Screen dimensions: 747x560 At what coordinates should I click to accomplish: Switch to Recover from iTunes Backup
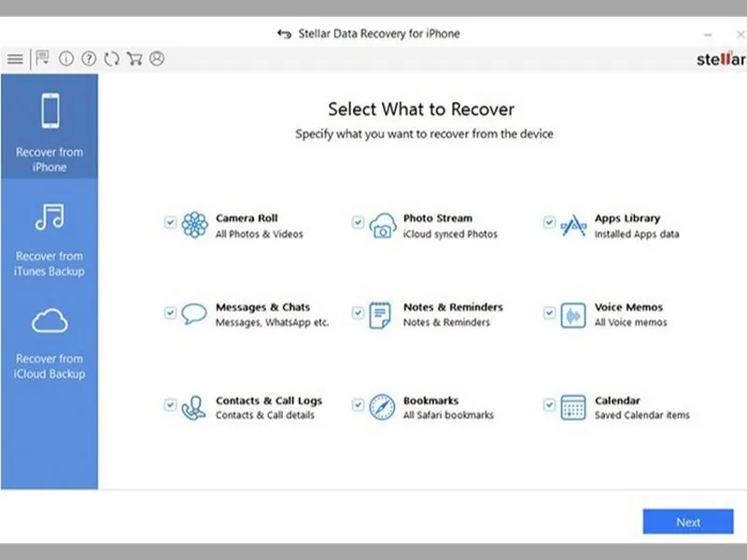tap(49, 238)
